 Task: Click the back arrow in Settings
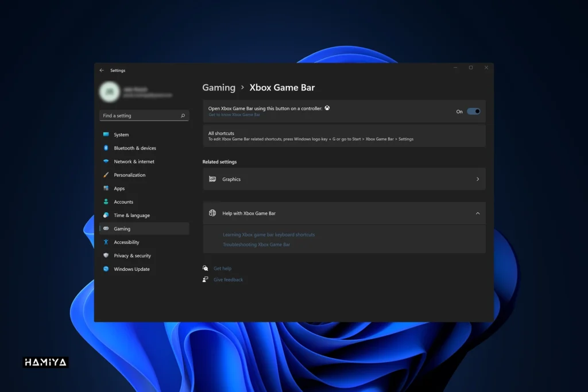coord(102,70)
